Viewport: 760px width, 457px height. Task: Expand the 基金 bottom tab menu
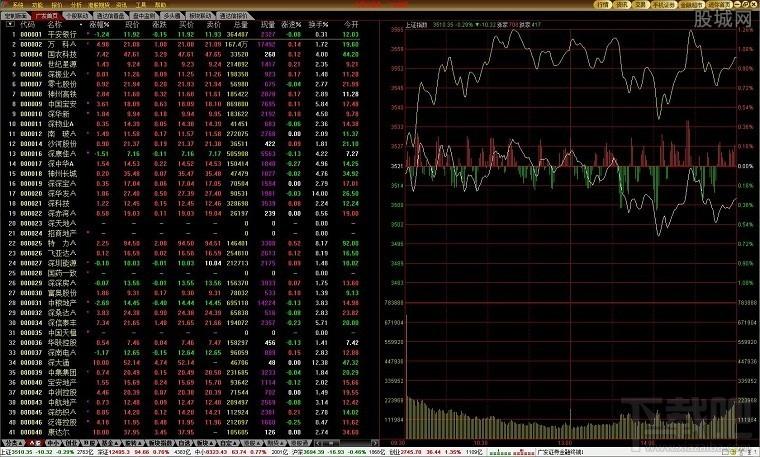(x=110, y=443)
